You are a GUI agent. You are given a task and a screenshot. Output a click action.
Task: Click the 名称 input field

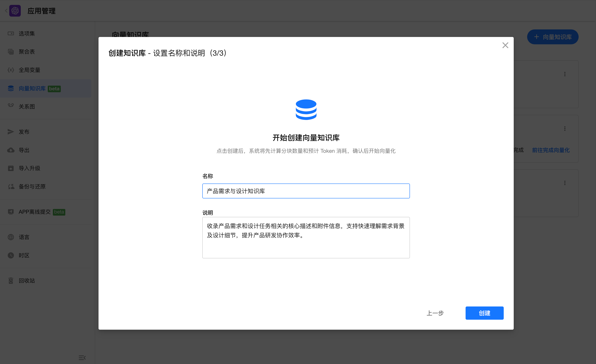point(306,191)
